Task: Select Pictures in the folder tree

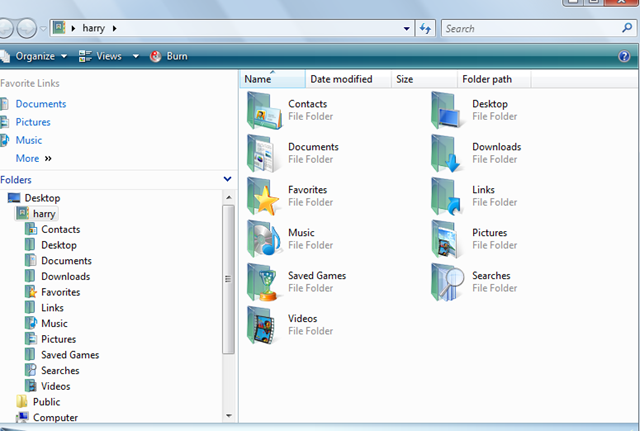Action: coord(58,339)
